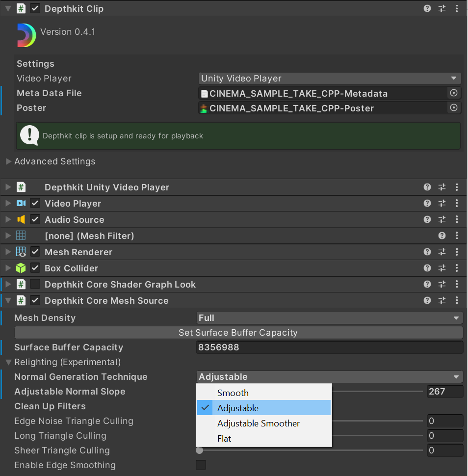The width and height of the screenshot is (468, 476).
Task: Choose Flat normal generation option
Action: (x=224, y=438)
